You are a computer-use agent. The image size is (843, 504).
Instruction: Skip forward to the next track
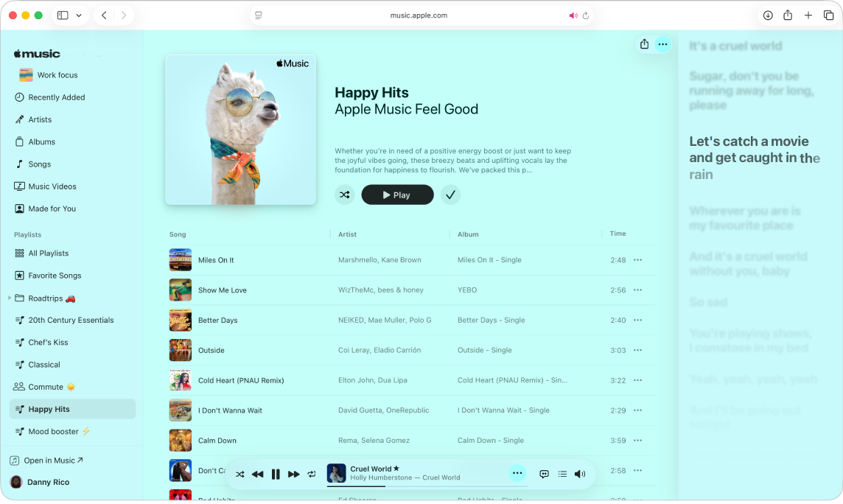[293, 474]
